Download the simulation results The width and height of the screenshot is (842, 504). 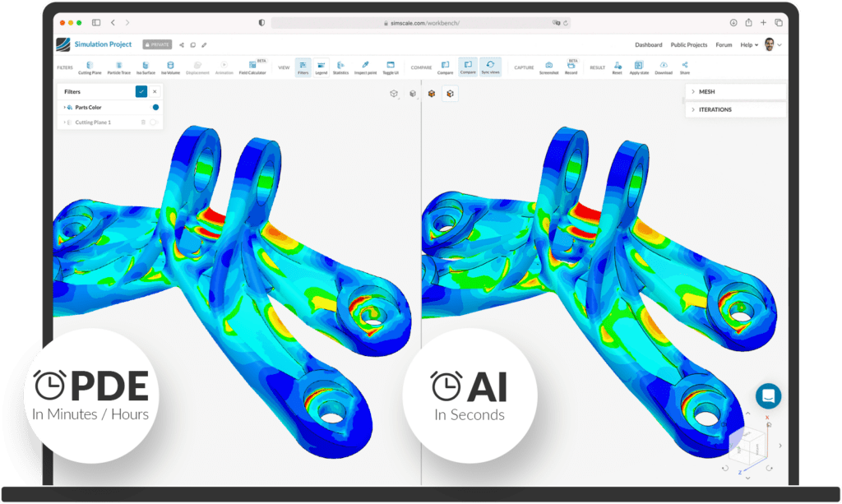pyautogui.click(x=664, y=66)
